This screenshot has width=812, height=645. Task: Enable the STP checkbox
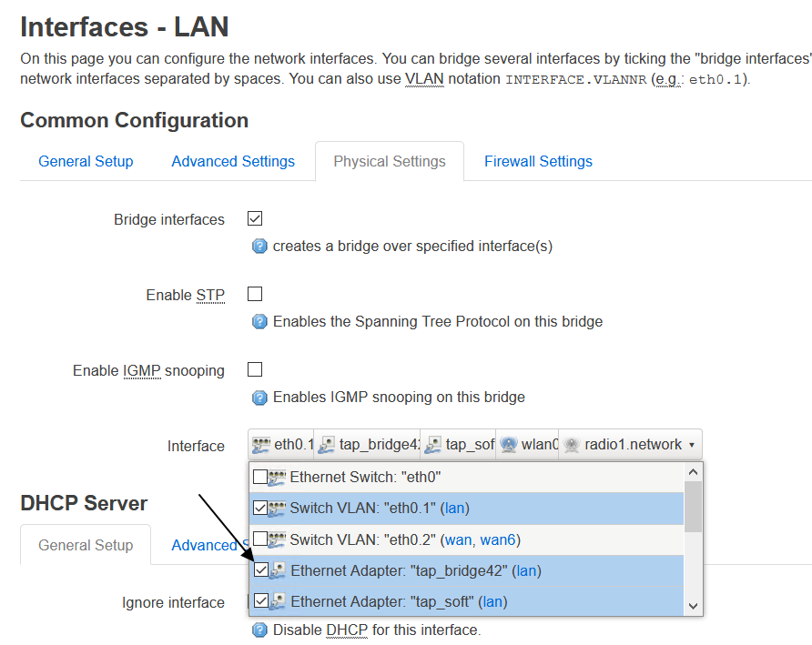pyautogui.click(x=254, y=293)
